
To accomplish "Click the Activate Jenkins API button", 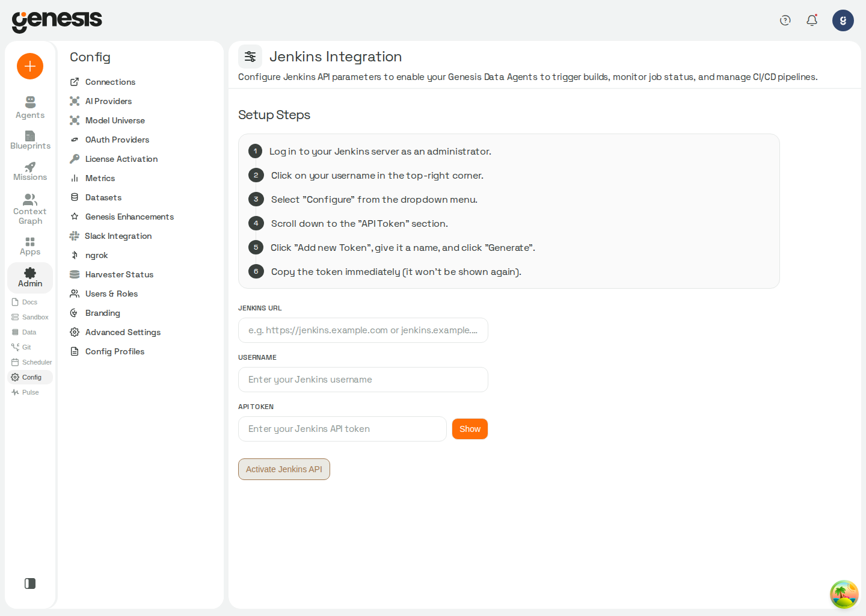I will (x=284, y=469).
